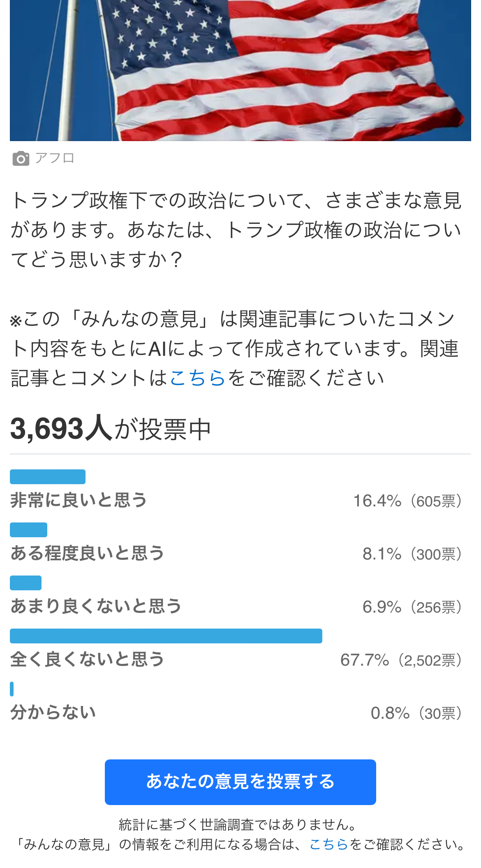Screen dimensions: 481x868
Task: Choose the 全く良くないと思う poll option
Action: (x=87, y=659)
